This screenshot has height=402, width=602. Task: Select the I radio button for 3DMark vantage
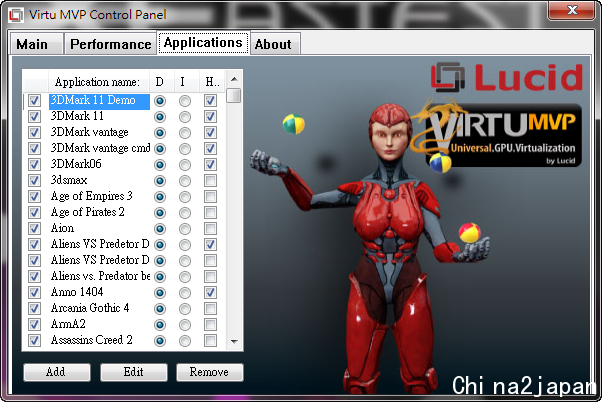[185, 133]
